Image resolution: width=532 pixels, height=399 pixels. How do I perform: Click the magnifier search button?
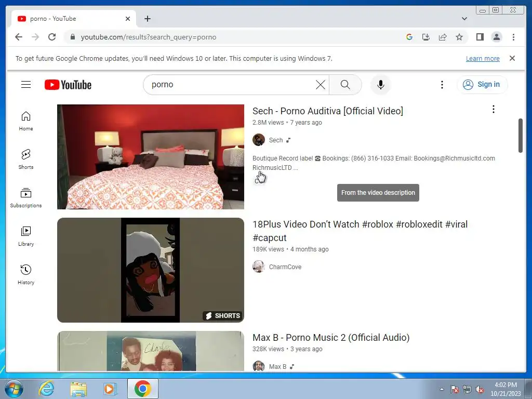coord(345,85)
